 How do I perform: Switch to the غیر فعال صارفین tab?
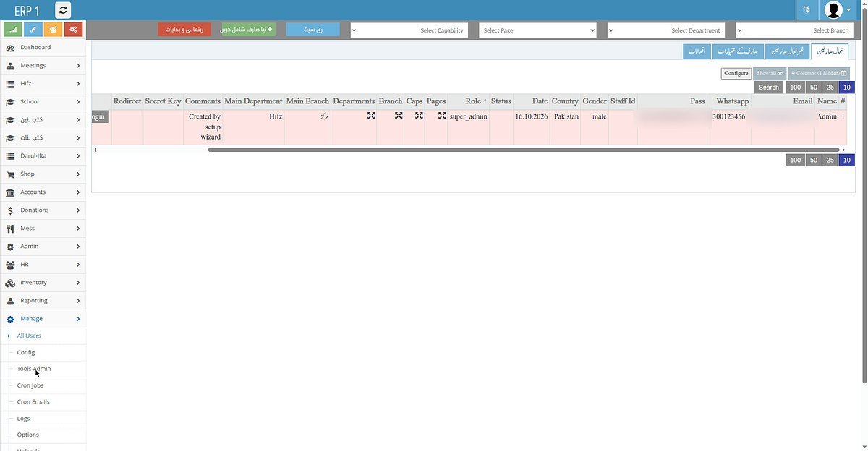click(787, 51)
